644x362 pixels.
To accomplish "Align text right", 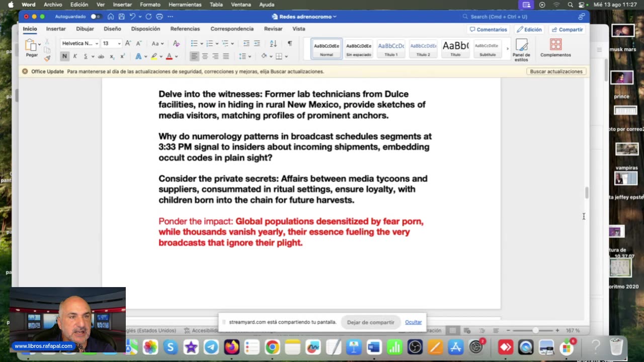I will [215, 56].
